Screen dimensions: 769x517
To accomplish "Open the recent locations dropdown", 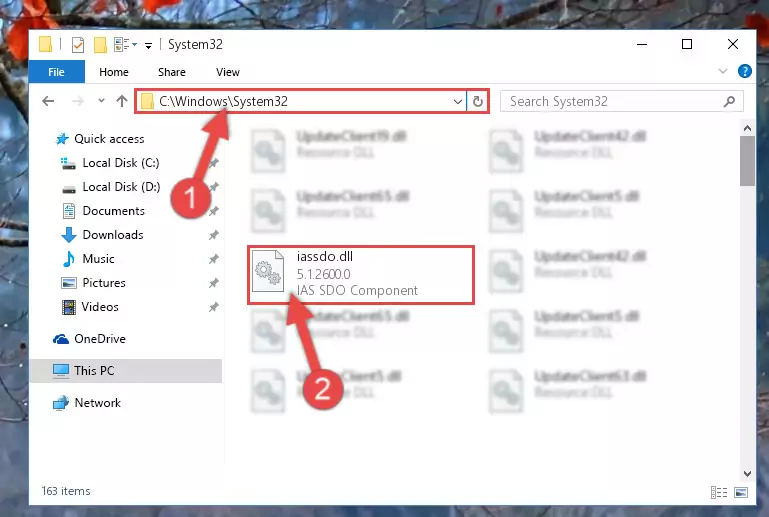I will [101, 101].
